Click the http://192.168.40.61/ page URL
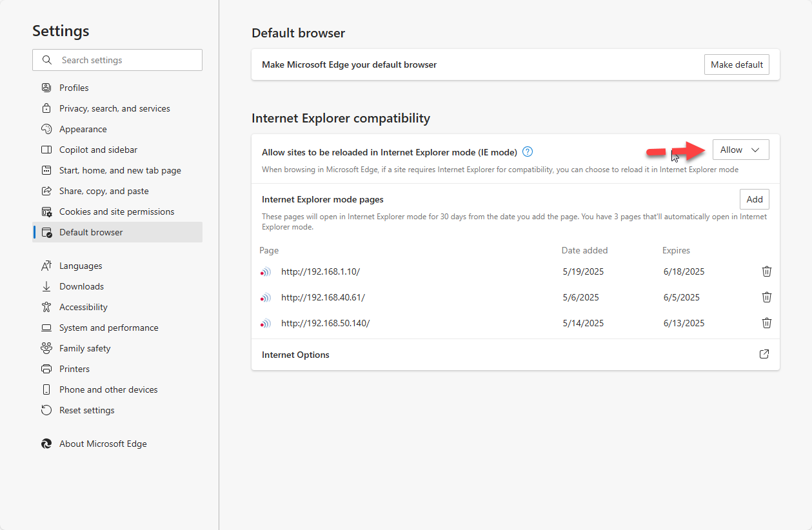 (323, 297)
